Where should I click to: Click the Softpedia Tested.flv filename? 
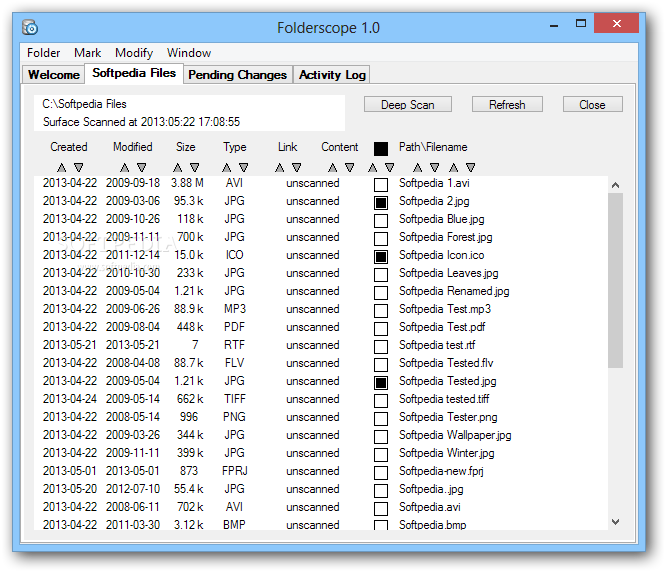446,363
